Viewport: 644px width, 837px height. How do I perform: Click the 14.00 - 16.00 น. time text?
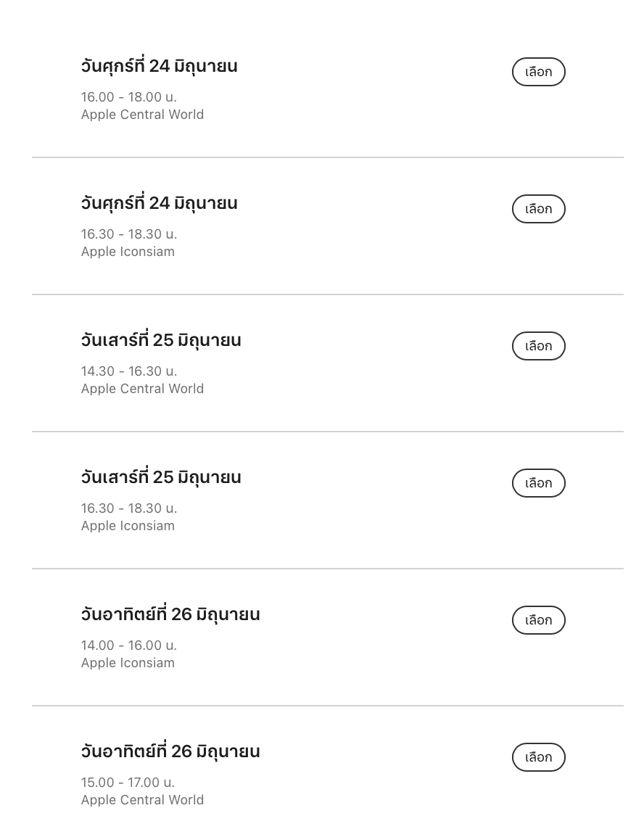click(x=129, y=646)
